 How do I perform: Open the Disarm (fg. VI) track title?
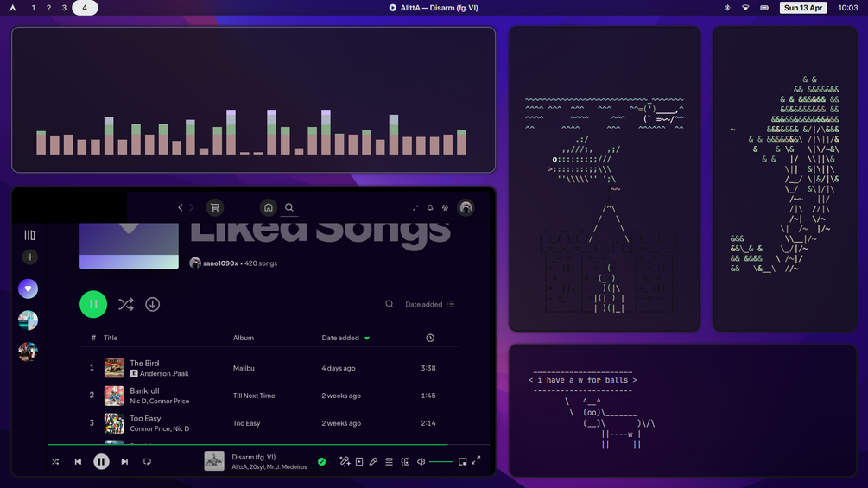click(254, 457)
